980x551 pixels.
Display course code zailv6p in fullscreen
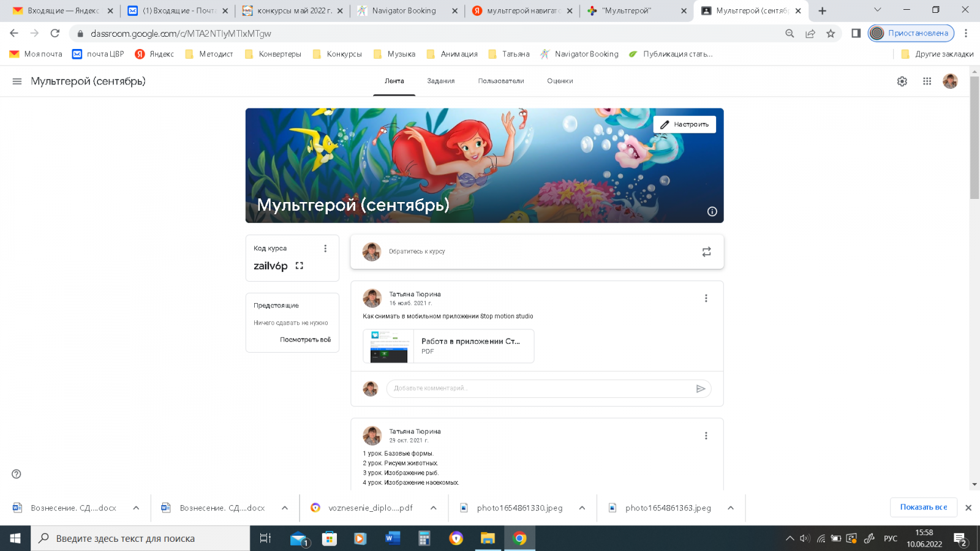pos(300,266)
